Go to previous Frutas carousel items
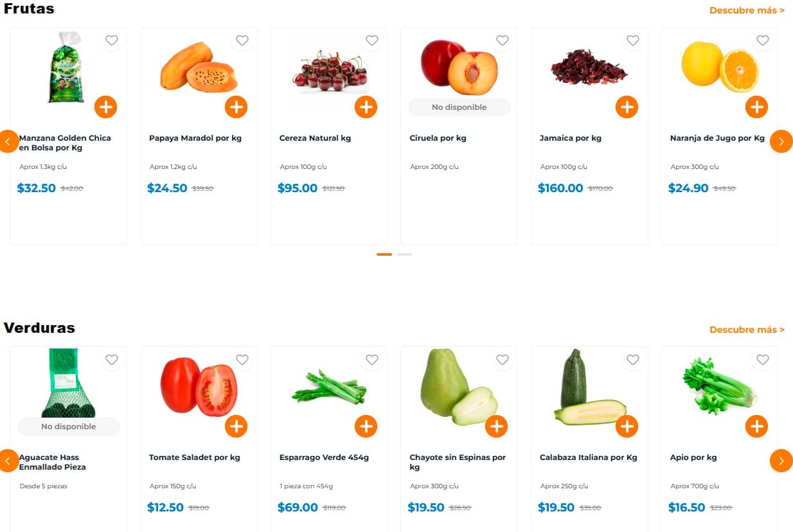 (9, 141)
